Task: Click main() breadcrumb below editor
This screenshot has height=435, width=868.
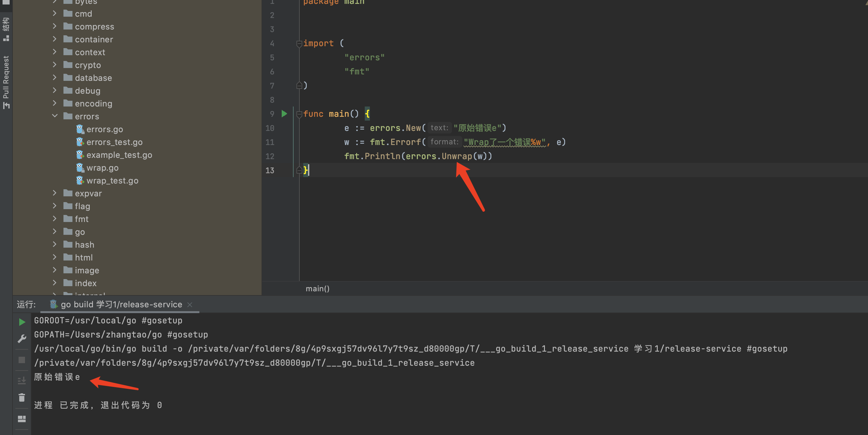Action: (x=317, y=289)
